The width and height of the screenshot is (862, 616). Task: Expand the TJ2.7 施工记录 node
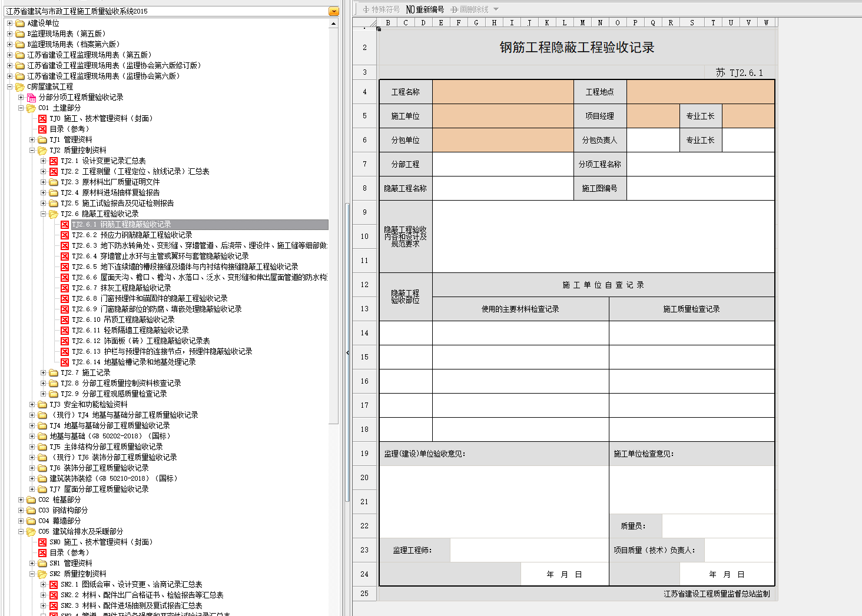click(x=43, y=373)
